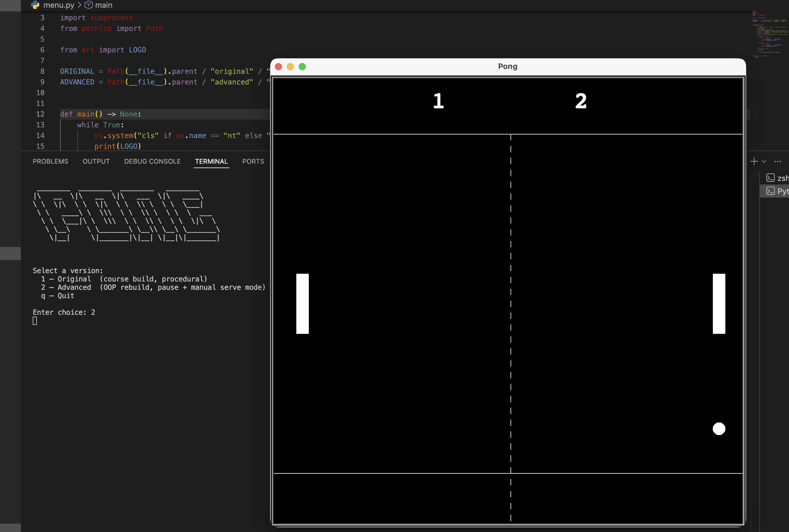Screen dimensions: 789x532
Task: Click line number 8 in the gutter
Action: [43, 71]
